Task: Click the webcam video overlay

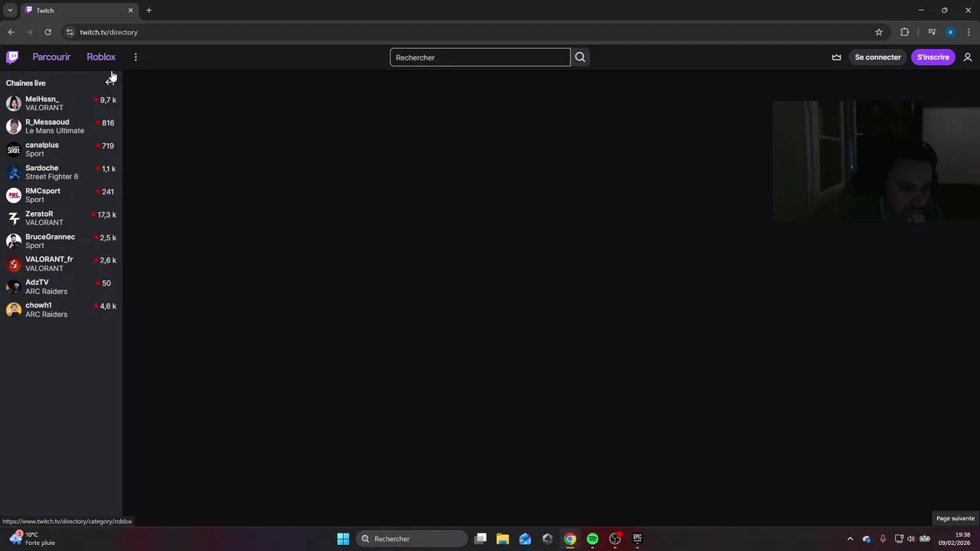Action: pyautogui.click(x=876, y=162)
